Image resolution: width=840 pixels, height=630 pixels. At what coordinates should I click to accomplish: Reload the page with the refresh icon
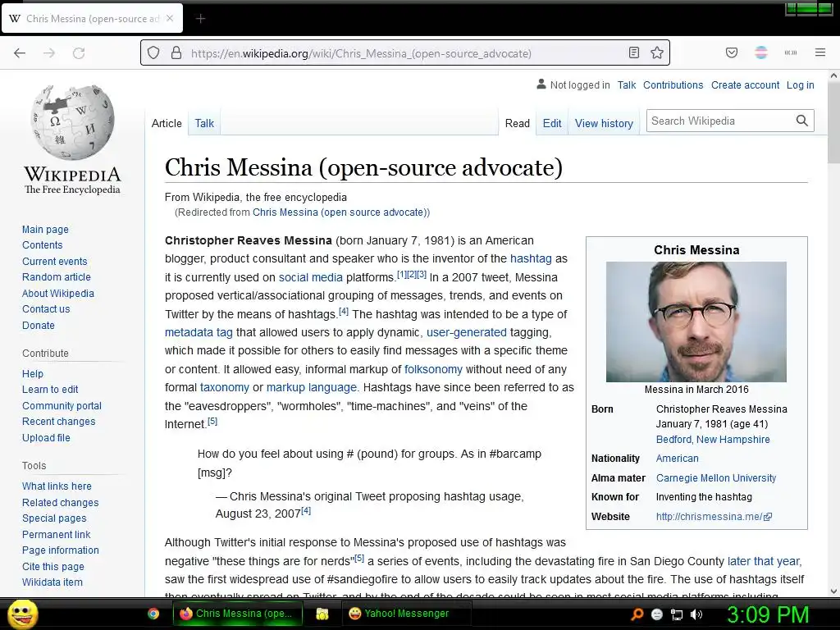[79, 53]
